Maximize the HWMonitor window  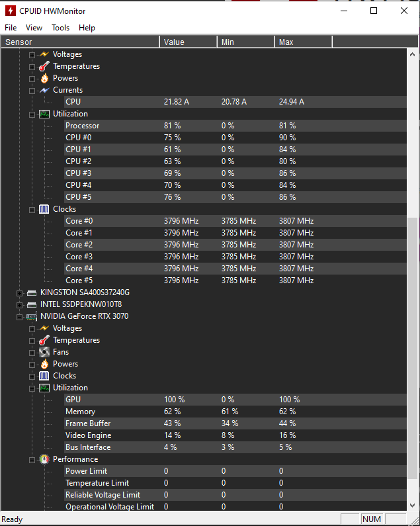(374, 11)
